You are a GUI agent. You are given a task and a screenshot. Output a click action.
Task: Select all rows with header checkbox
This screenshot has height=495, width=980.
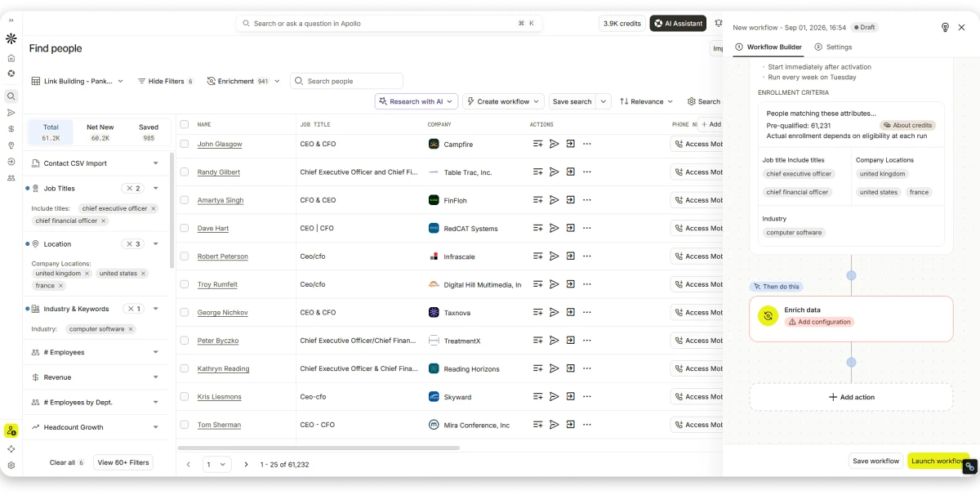pyautogui.click(x=185, y=124)
